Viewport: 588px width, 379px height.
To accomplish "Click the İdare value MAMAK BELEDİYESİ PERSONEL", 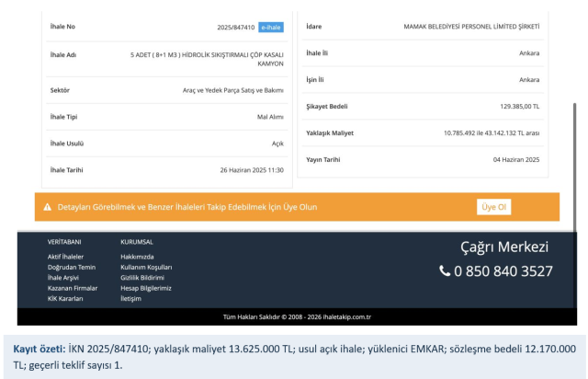I will [x=471, y=27].
